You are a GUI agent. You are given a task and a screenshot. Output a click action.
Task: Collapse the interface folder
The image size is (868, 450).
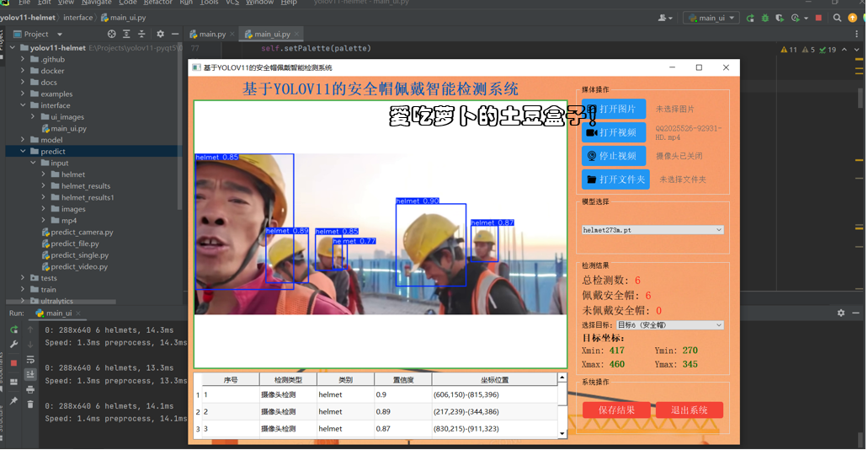24,105
